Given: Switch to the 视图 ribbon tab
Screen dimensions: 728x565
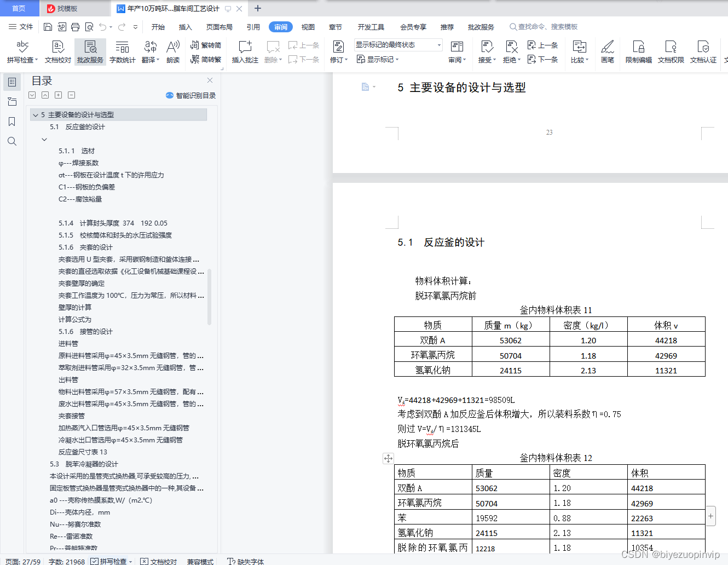Looking at the screenshot, I should (x=308, y=27).
